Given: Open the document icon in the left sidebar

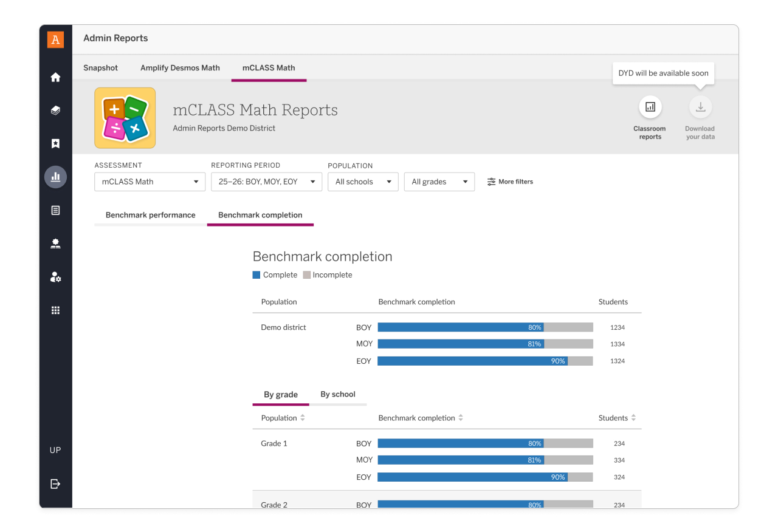Looking at the screenshot, I should click(x=55, y=210).
